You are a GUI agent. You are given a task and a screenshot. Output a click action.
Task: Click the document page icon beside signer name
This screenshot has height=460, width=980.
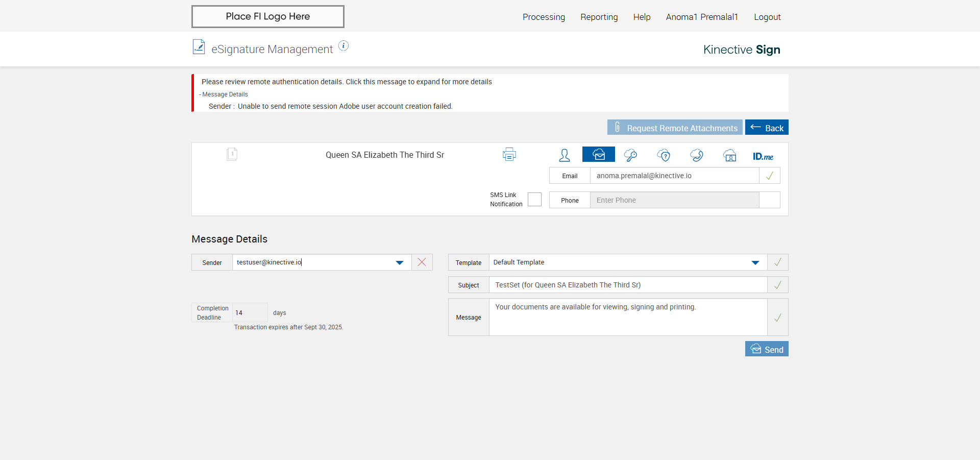(x=232, y=154)
